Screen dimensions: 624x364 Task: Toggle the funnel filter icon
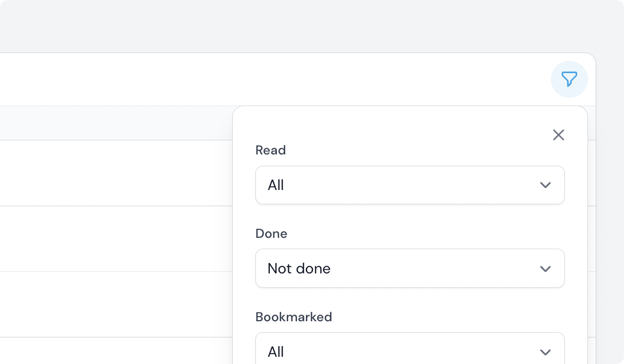[569, 79]
